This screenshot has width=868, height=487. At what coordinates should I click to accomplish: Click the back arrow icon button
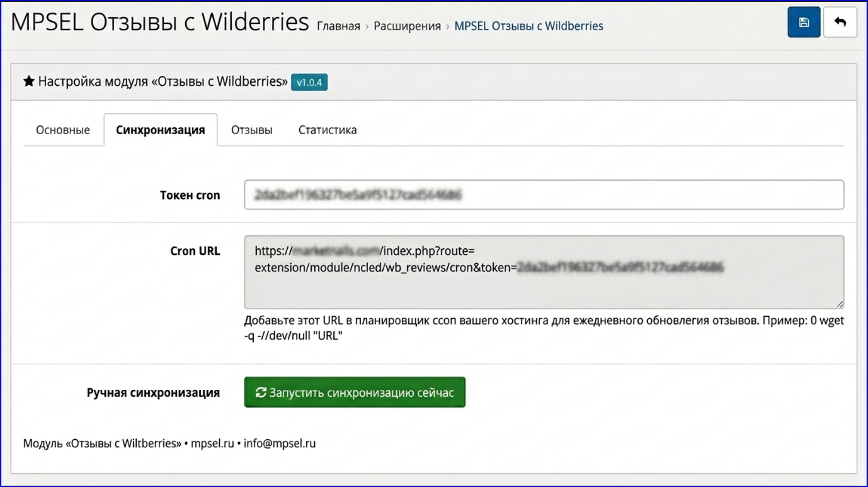tap(840, 23)
